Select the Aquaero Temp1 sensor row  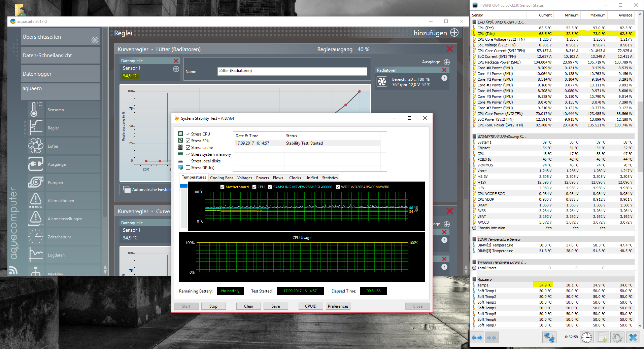click(553, 285)
